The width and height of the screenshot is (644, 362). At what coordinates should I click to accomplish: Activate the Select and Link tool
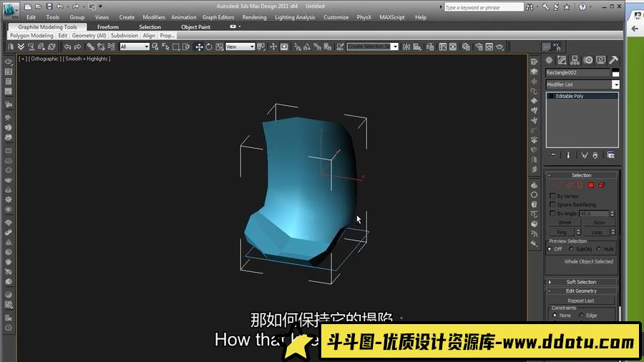91,47
